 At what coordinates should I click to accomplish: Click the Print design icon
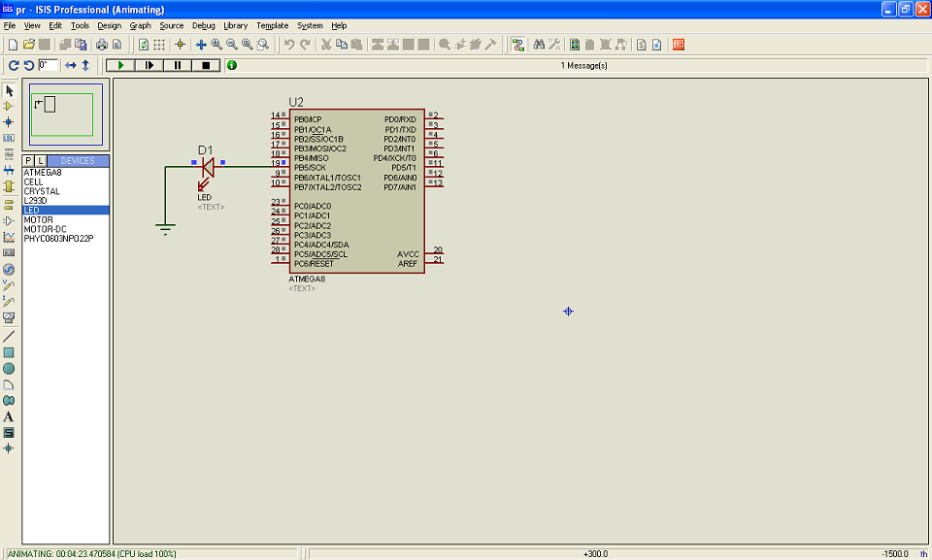click(x=102, y=45)
